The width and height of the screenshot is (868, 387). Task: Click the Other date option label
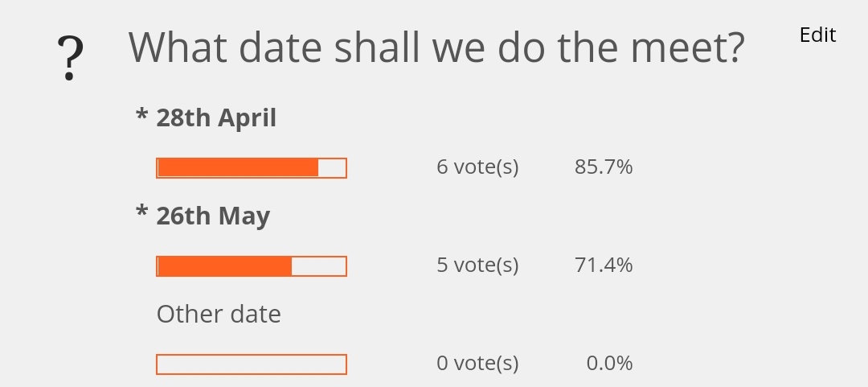[219, 315]
